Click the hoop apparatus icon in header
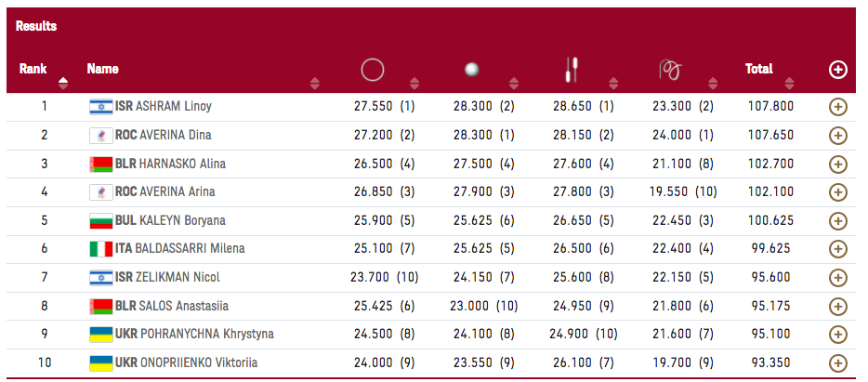868x382 pixels. click(x=372, y=70)
